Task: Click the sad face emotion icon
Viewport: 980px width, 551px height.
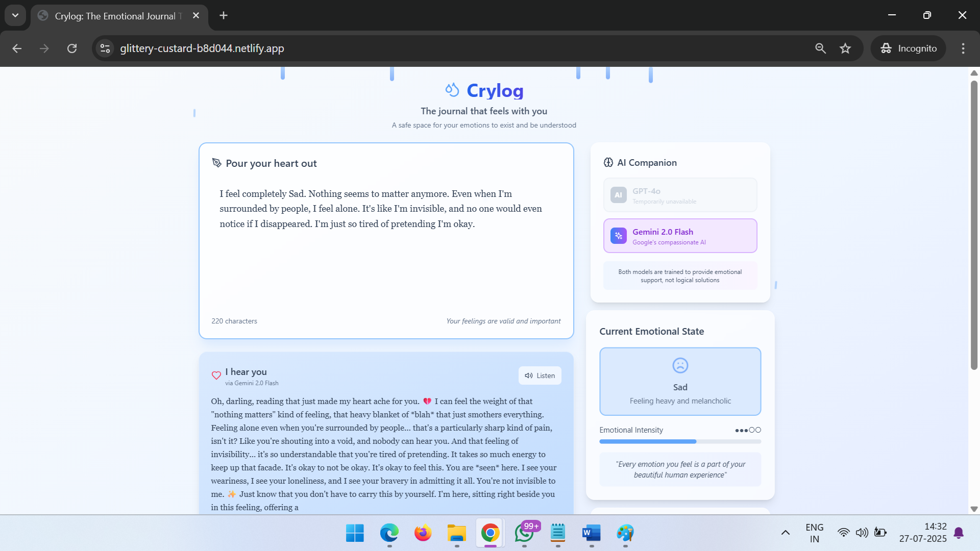Action: point(680,365)
